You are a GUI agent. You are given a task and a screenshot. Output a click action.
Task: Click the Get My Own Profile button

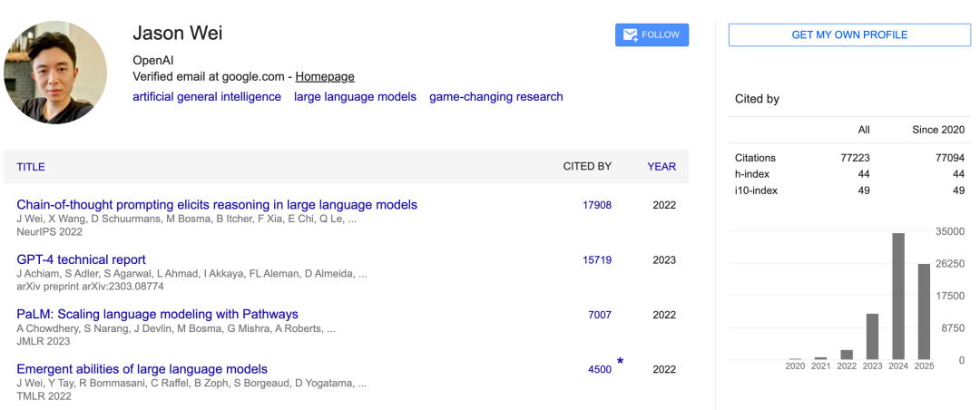click(x=849, y=34)
